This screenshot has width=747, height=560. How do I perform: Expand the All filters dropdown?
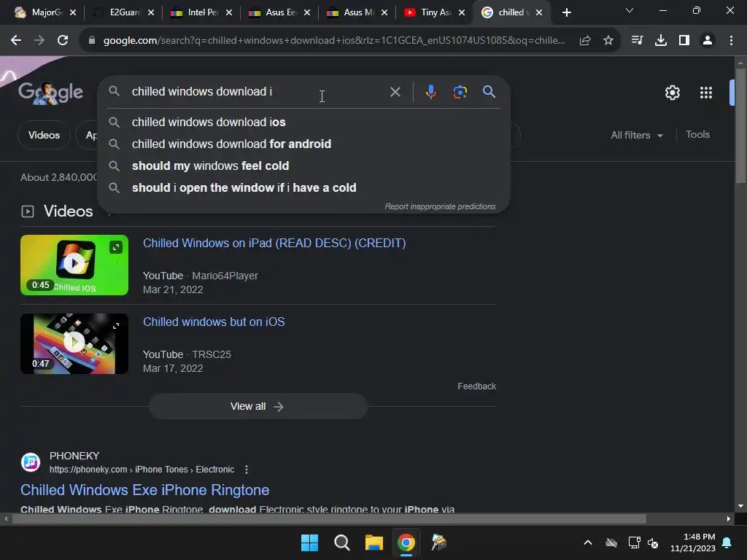pyautogui.click(x=636, y=135)
